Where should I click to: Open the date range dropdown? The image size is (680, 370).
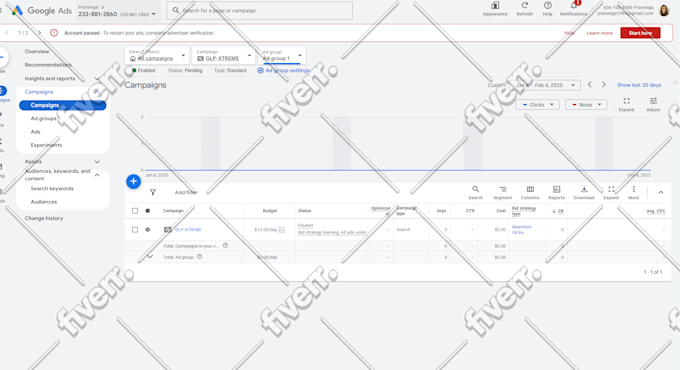tap(546, 85)
